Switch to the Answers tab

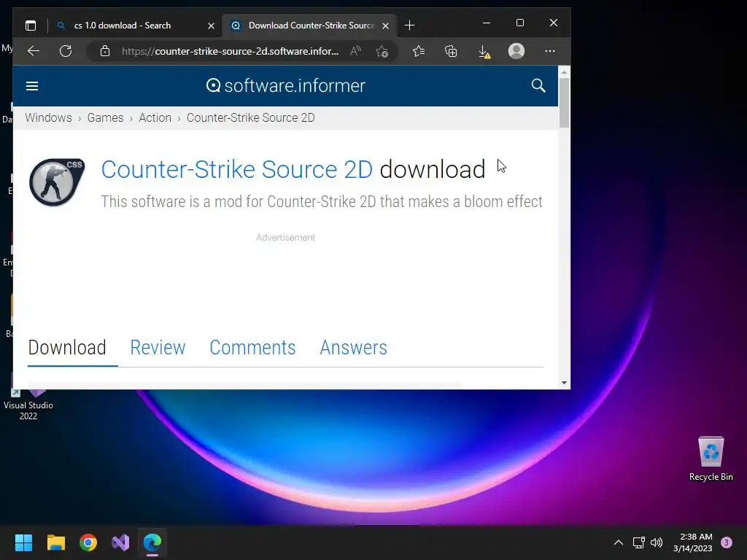(354, 348)
